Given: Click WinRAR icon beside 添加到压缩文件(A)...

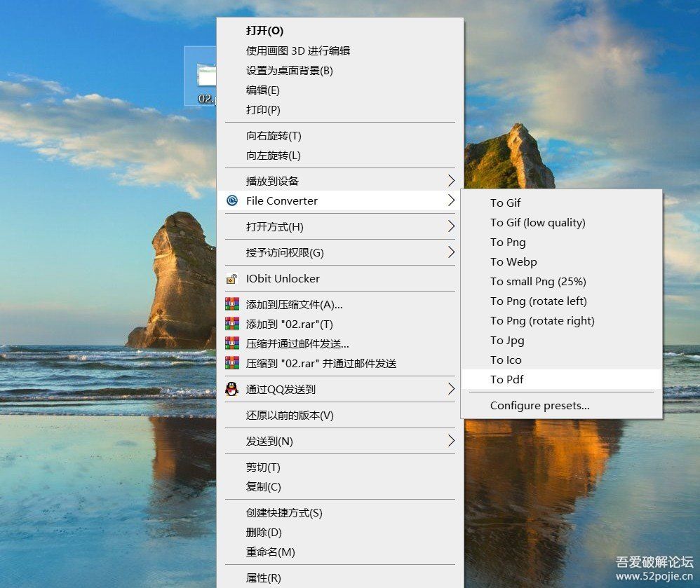Looking at the screenshot, I should (x=232, y=304).
